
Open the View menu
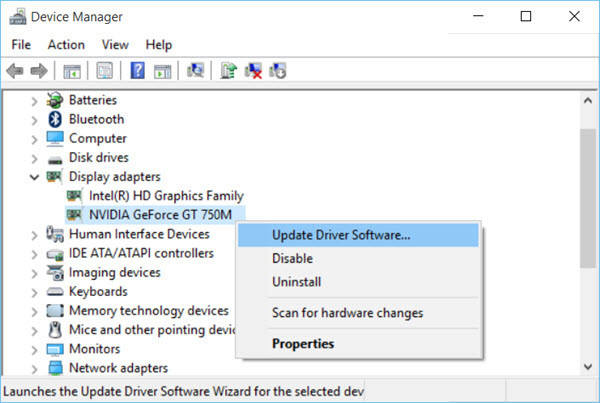point(115,45)
